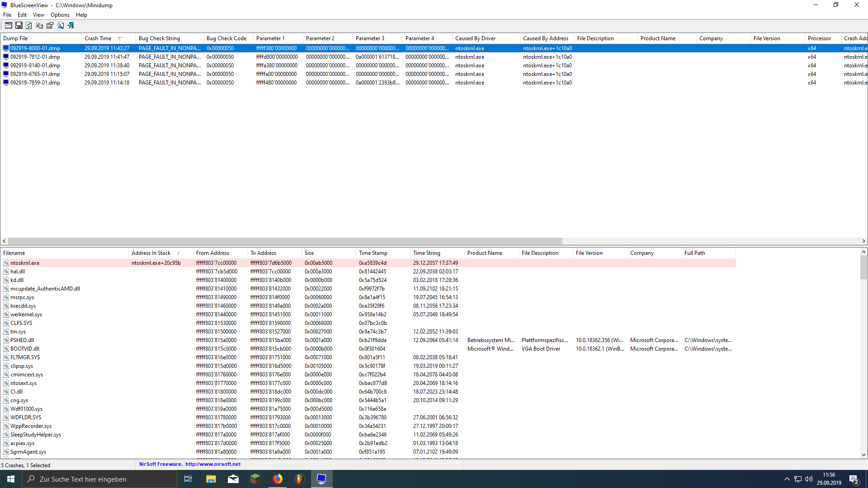The height and width of the screenshot is (488, 868).
Task: Click the Find magnifier toolbar icon
Action: click(61, 26)
